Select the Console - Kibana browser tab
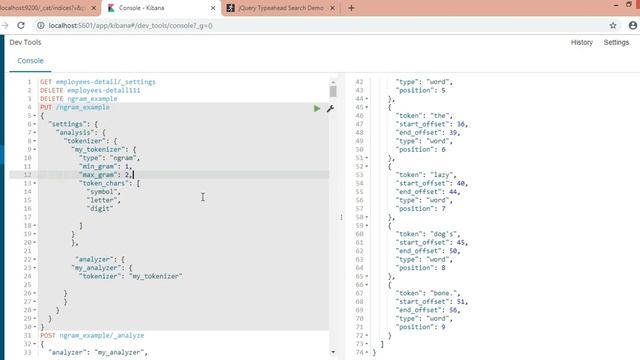 pyautogui.click(x=161, y=8)
